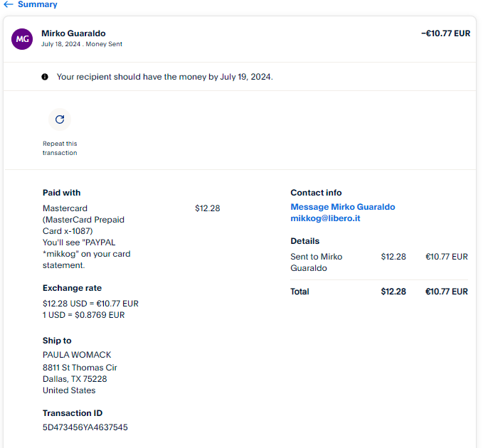Click the −€10.77 EUR amount in header
This screenshot has width=483, height=448.
click(445, 33)
